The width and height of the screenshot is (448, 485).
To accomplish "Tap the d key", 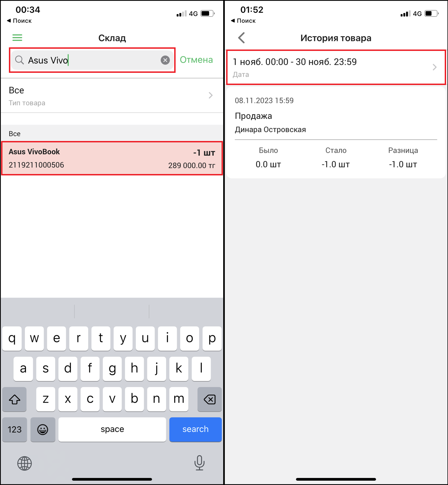I will [68, 369].
